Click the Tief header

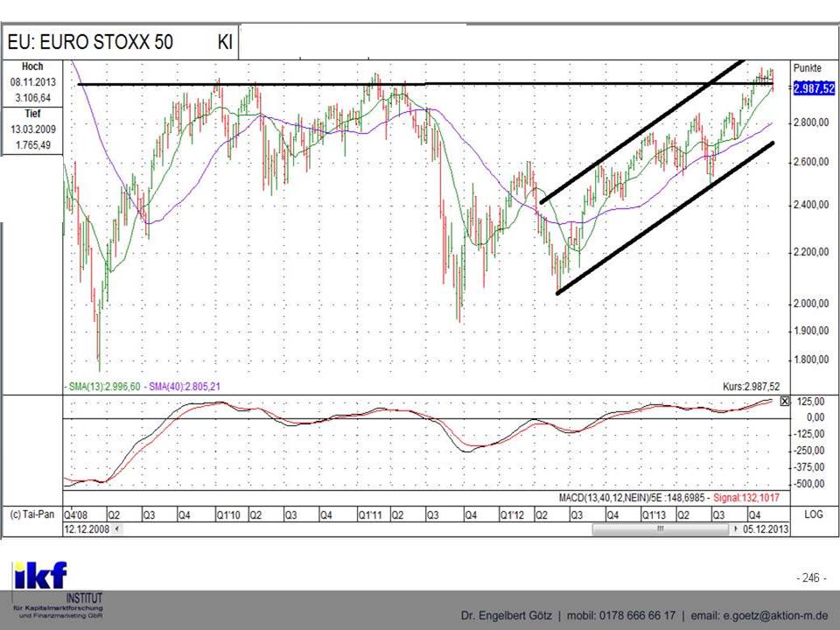(x=32, y=114)
